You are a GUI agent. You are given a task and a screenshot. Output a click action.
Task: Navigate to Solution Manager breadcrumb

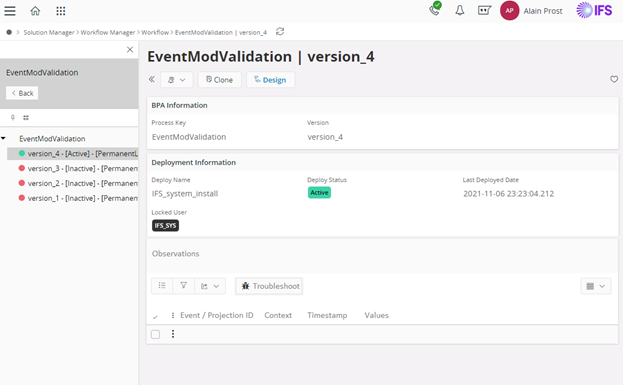click(x=49, y=32)
